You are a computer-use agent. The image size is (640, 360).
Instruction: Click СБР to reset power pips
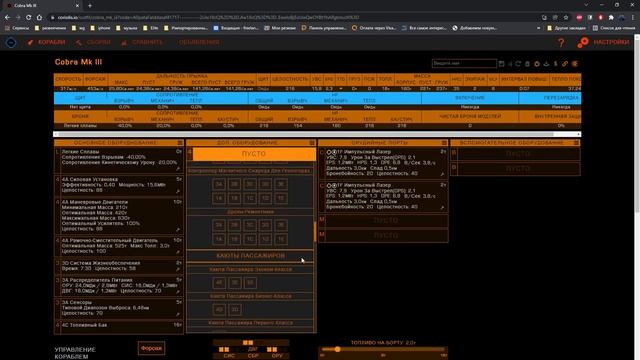pyautogui.click(x=253, y=356)
